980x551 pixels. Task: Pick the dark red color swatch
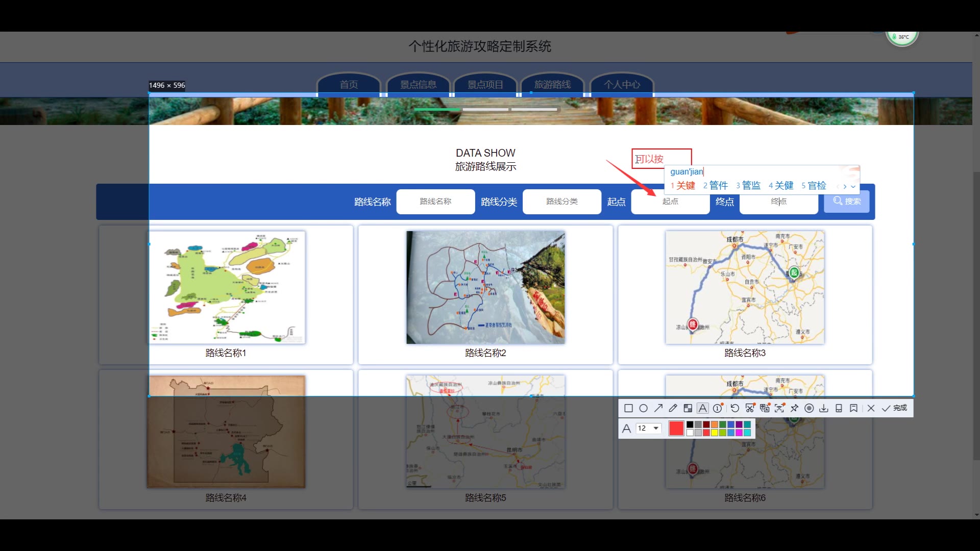706,424
